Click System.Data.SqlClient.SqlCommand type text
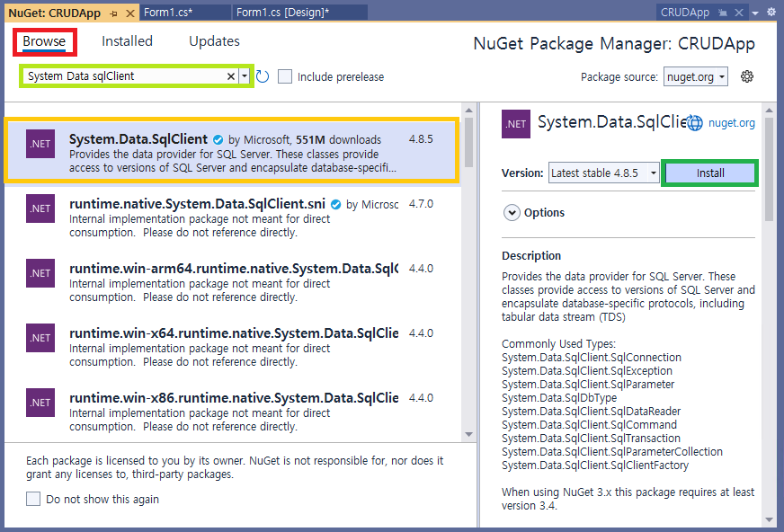Viewport: 784px width, 532px height. click(x=589, y=424)
